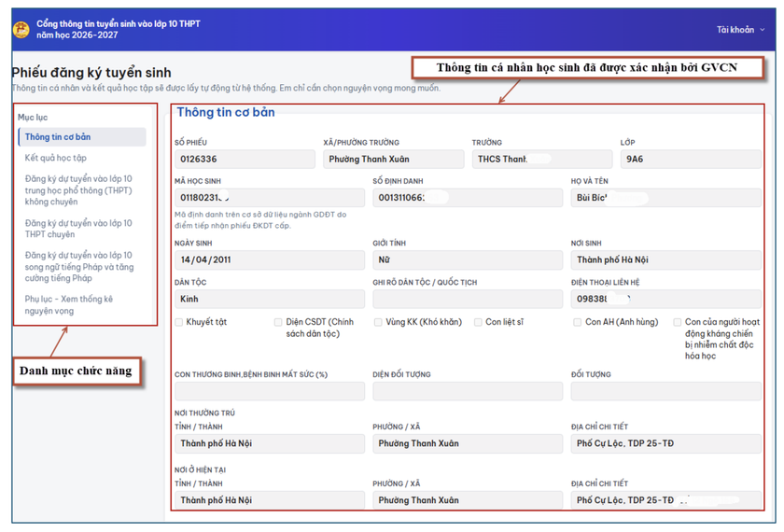Tick the Con AH (Anh hùng) checkbox
This screenshot has width=784, height=532.
click(x=578, y=322)
